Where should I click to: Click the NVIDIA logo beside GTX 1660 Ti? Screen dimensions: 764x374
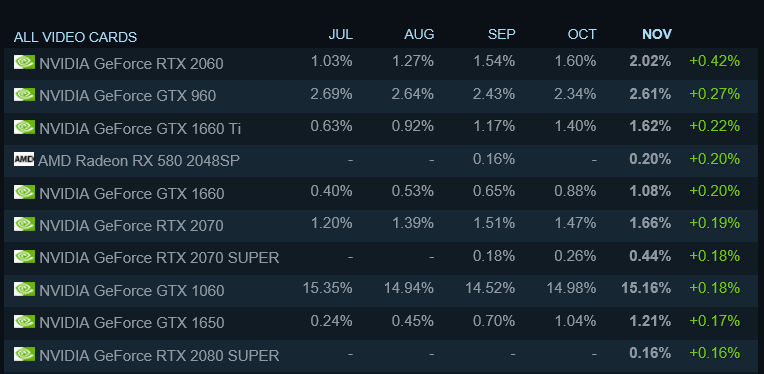click(x=24, y=127)
